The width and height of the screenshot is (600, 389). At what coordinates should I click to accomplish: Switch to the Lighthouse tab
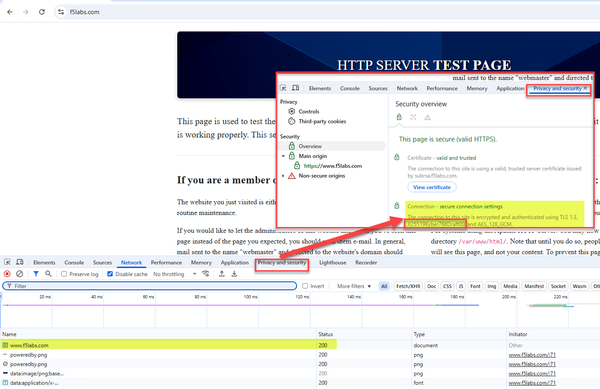tap(333, 262)
